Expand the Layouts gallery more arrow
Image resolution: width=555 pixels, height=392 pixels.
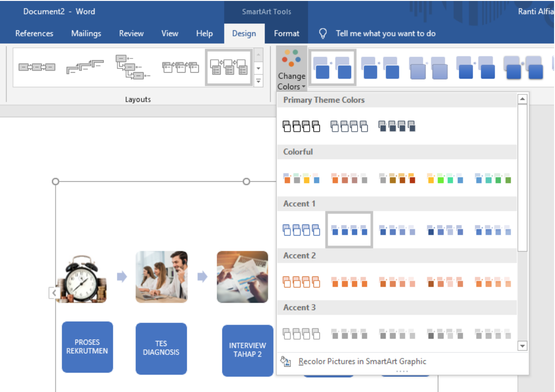click(258, 81)
